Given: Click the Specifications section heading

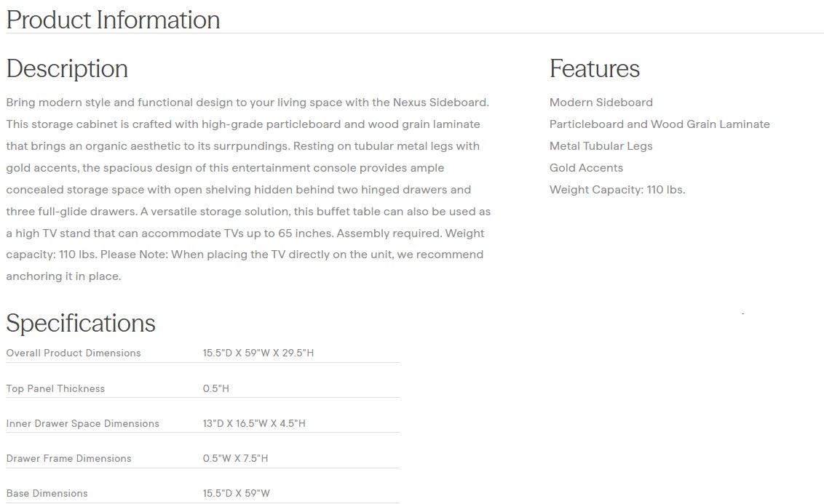Looking at the screenshot, I should pyautogui.click(x=81, y=323).
